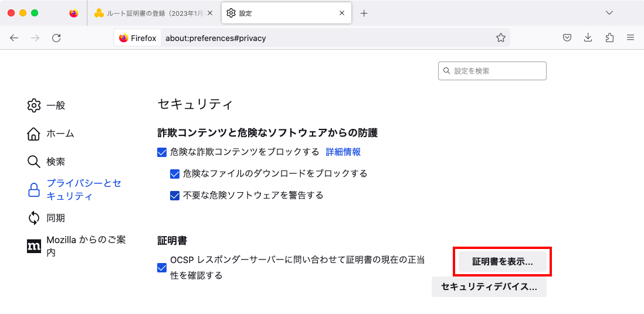This screenshot has height=314, width=644.
Task: Open the hamburger application menu
Action: (x=631, y=38)
